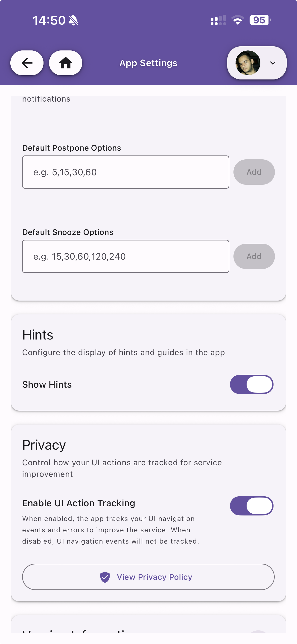Go to home screen icon
The height and width of the screenshot is (644, 297).
click(65, 63)
